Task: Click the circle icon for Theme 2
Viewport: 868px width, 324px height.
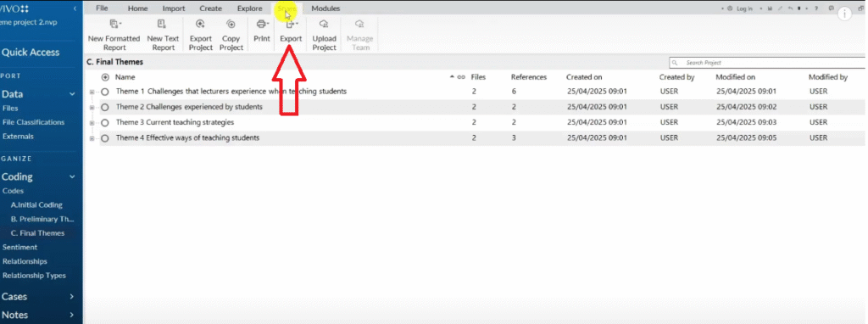Action: 105,108
